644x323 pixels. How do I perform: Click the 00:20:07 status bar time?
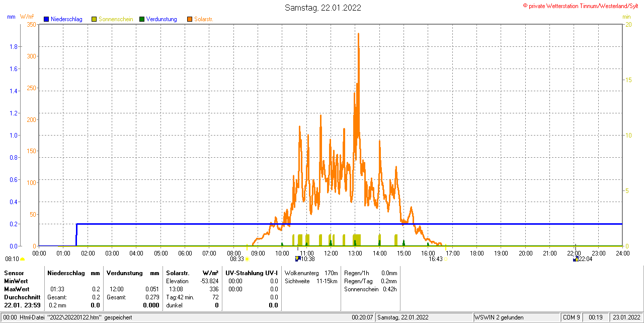pos(362,317)
